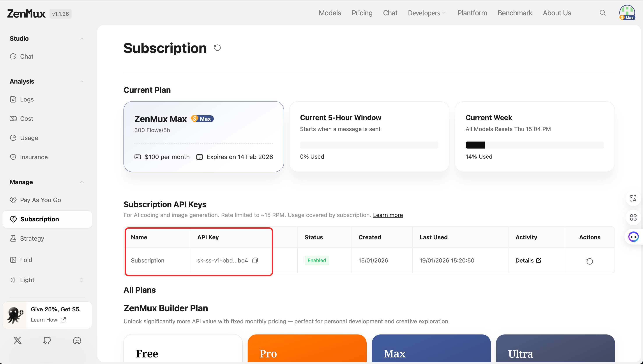Open the Discord icon in sidebar footer
Image resolution: width=643 pixels, height=364 pixels.
(77, 340)
